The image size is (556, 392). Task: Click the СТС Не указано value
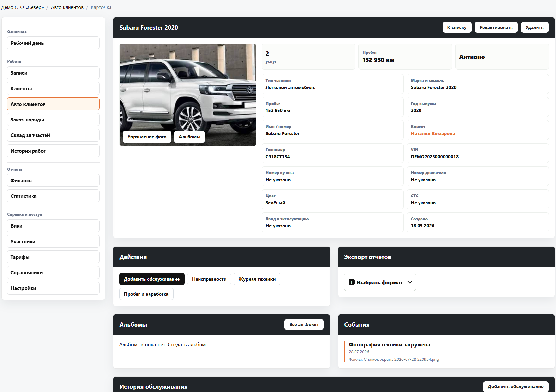[423, 203]
